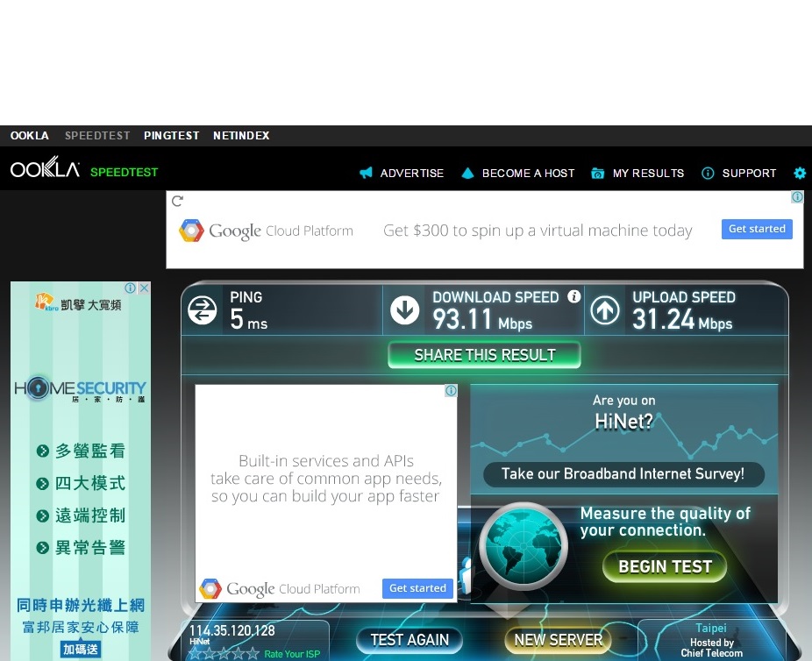
Task: Click the green SPEEDTEST logo text
Action: click(x=124, y=173)
